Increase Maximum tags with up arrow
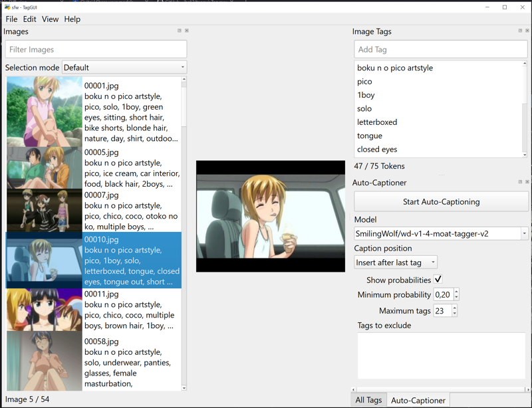This screenshot has width=532, height=408. click(455, 308)
